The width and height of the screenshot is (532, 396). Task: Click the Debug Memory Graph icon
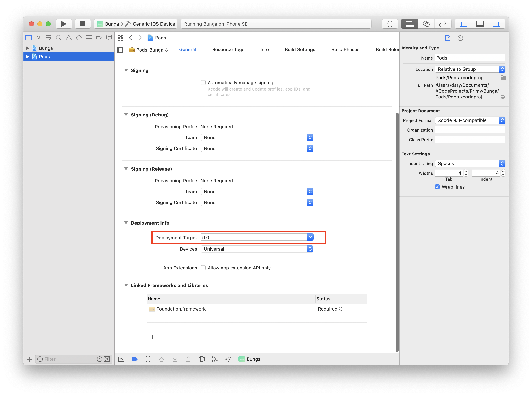click(x=215, y=359)
